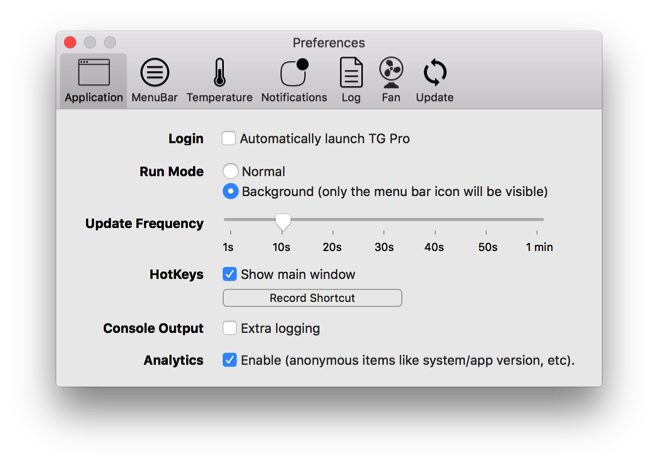Select the Application window icon
Image resolution: width=658 pixels, height=466 pixels.
coord(94,72)
